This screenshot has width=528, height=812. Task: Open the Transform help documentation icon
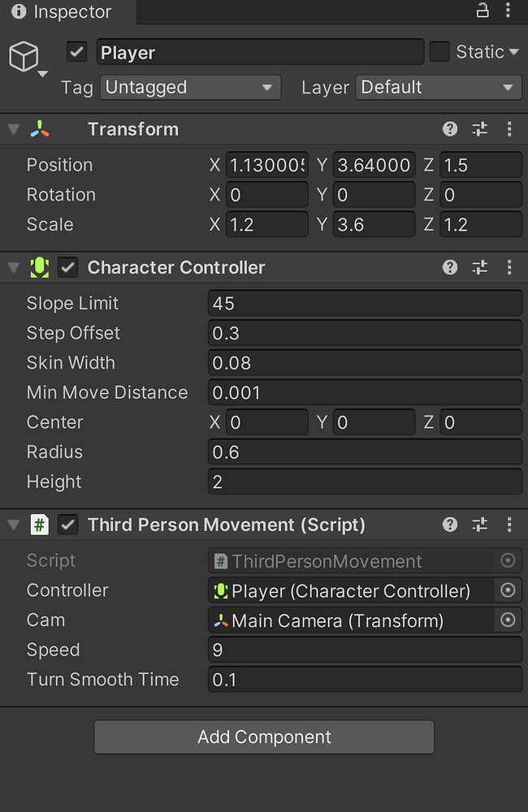pos(449,129)
